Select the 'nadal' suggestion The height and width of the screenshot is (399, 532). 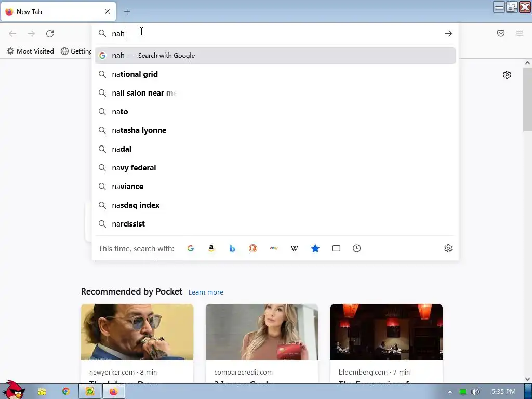point(275,149)
